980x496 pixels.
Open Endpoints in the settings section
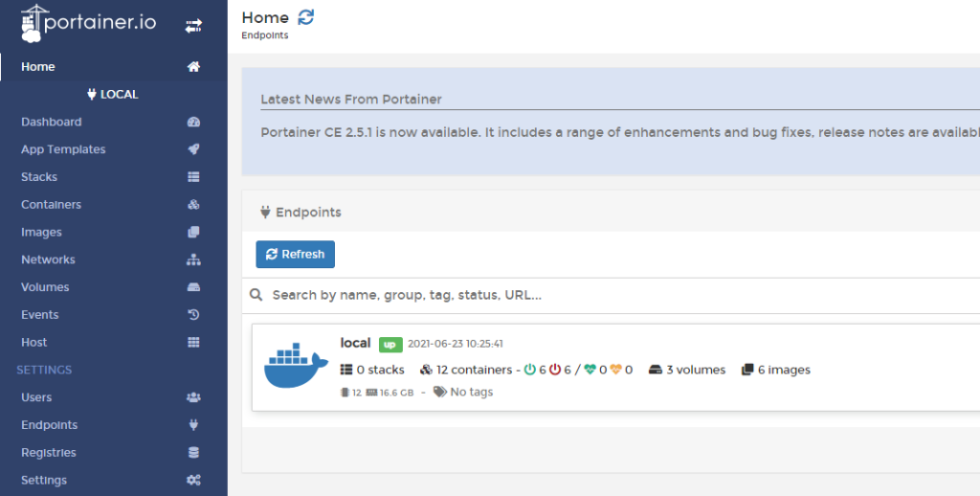[49, 425]
